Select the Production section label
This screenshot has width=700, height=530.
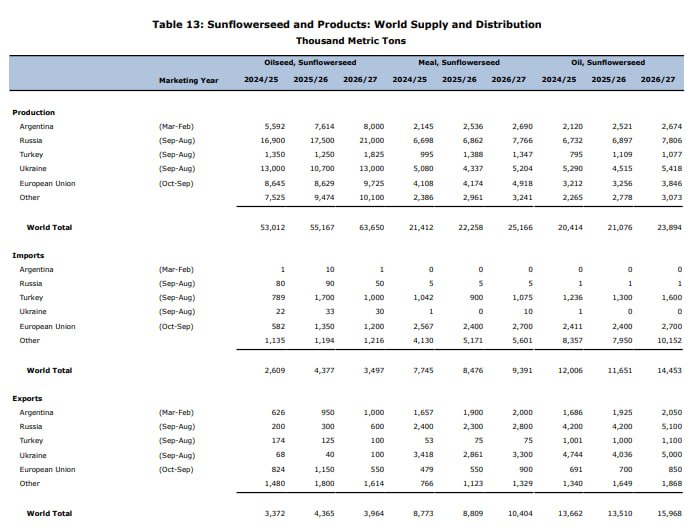[33, 113]
